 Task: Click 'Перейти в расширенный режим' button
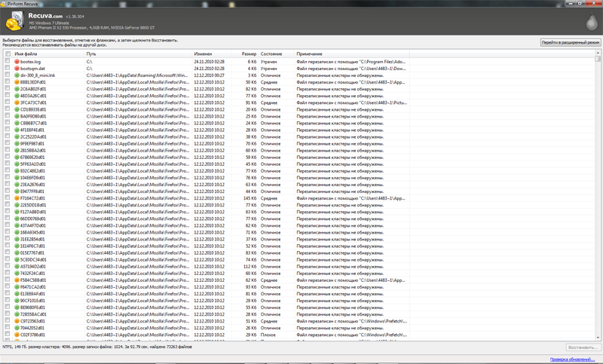[x=571, y=42]
